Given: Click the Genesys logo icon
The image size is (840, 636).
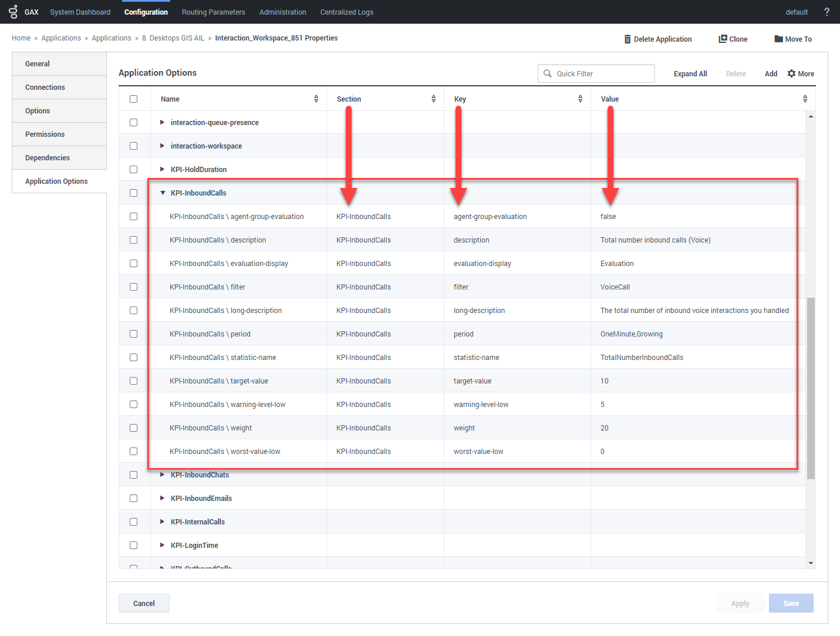Looking at the screenshot, I should click(x=13, y=12).
